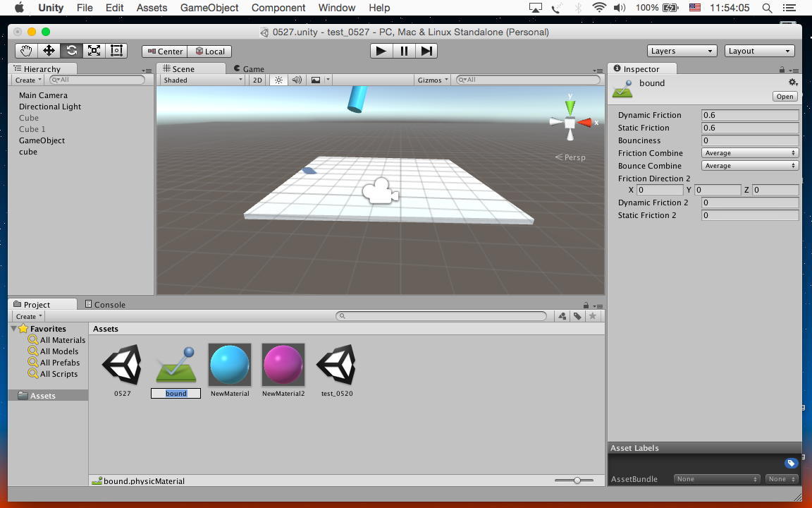Select the bound physic material icon
The image size is (812, 508).
176,366
